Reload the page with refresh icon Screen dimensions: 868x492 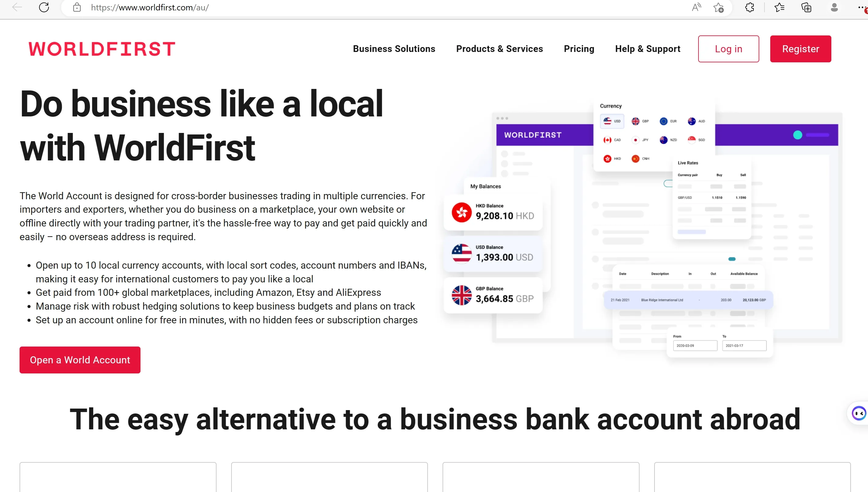(x=44, y=7)
